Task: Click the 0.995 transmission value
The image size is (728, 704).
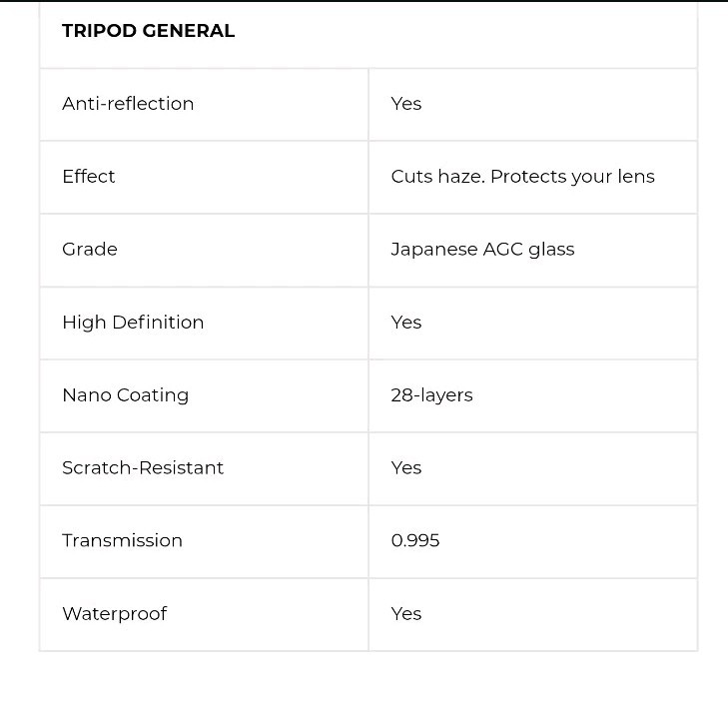Action: (x=415, y=541)
